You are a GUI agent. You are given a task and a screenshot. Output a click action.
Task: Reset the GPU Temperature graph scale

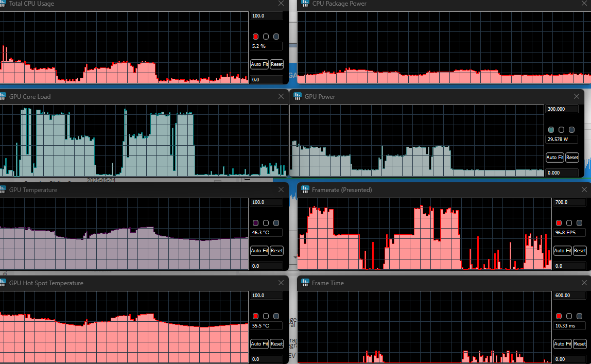tap(276, 251)
